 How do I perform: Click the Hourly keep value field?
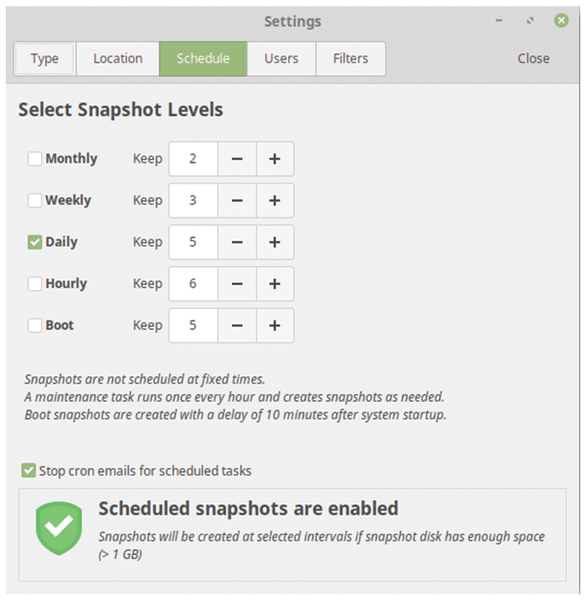coord(193,284)
